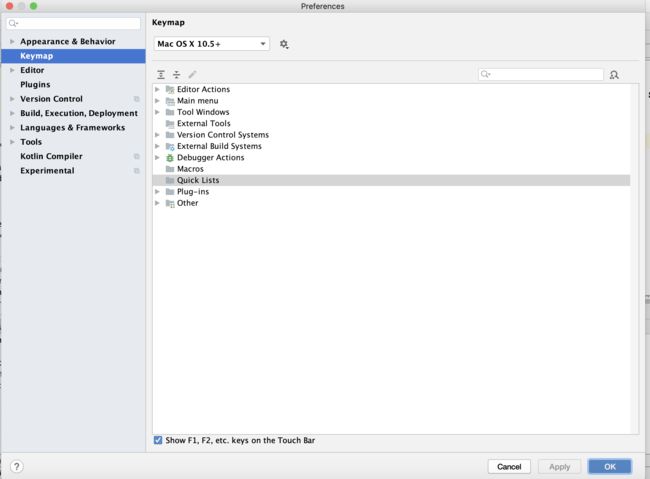The image size is (650, 479).
Task: Click the External Tools folder icon
Action: (170, 124)
